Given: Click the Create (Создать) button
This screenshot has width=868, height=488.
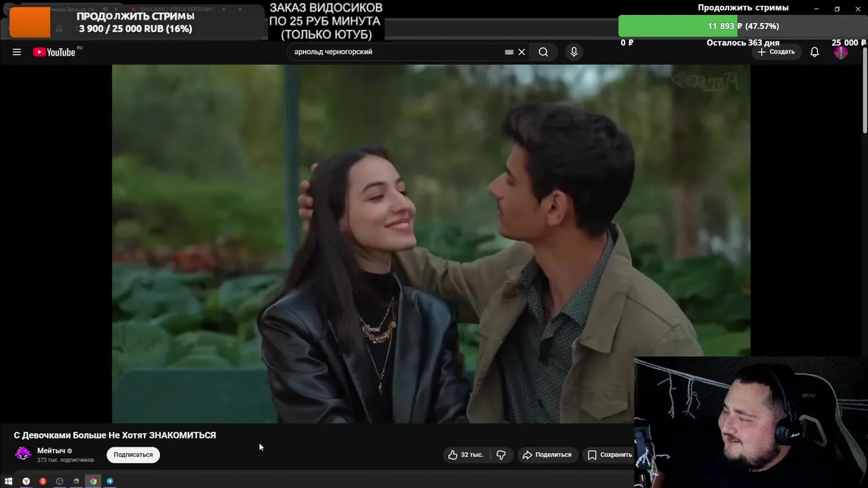Looking at the screenshot, I should [x=776, y=52].
